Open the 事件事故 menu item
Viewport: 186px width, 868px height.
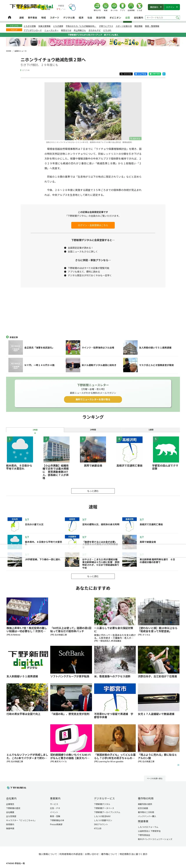[32, 18]
